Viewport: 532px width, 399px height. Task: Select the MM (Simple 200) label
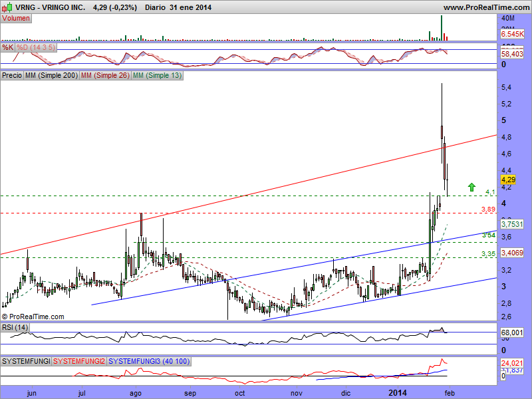52,75
